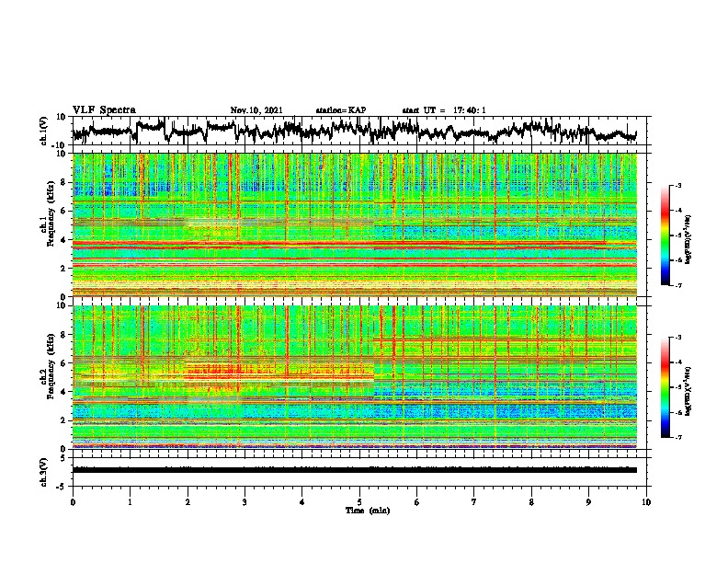Click time axis tick label "2"
Screen dimensions: 728x563
click(188, 502)
